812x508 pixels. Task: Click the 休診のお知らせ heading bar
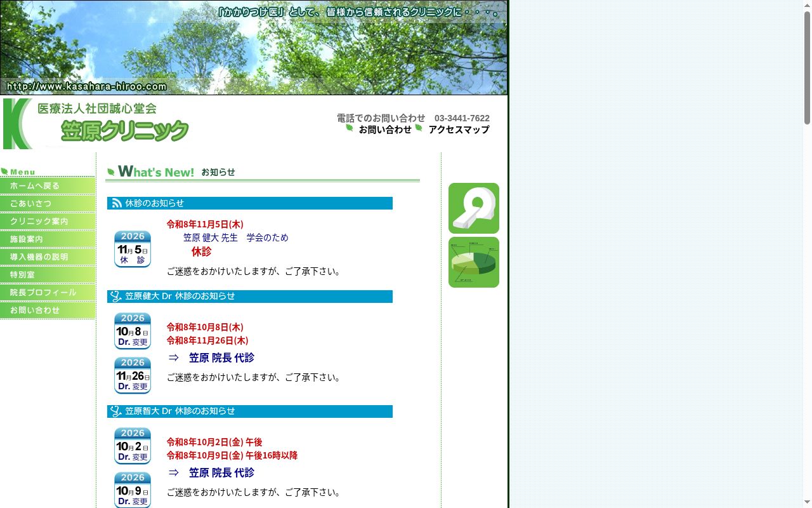click(250, 203)
